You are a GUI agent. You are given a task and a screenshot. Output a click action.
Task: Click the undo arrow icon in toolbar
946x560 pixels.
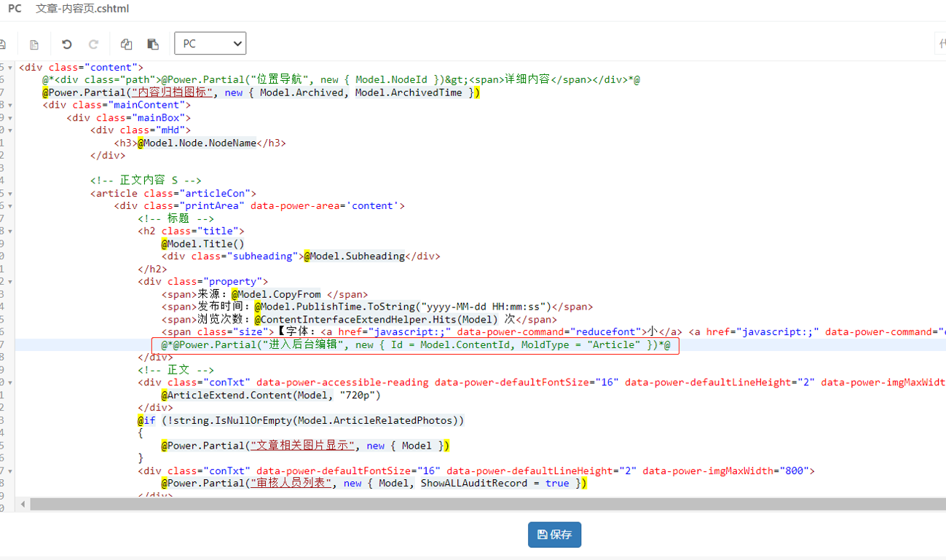point(67,44)
